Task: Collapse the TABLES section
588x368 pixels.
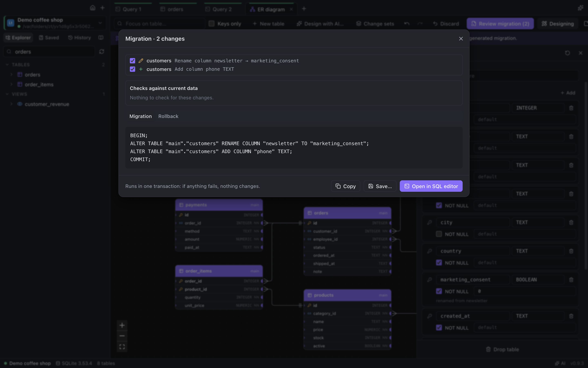Action: click(x=7, y=65)
